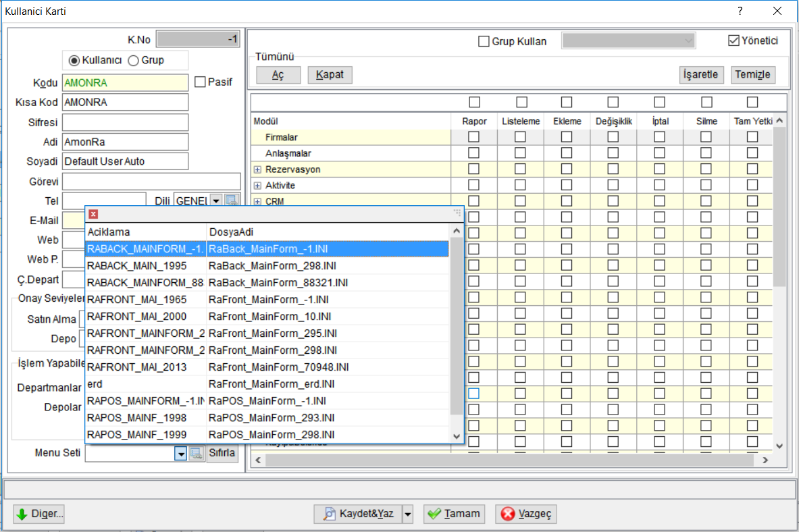Uncheck the Yönetici checkbox

coord(733,41)
